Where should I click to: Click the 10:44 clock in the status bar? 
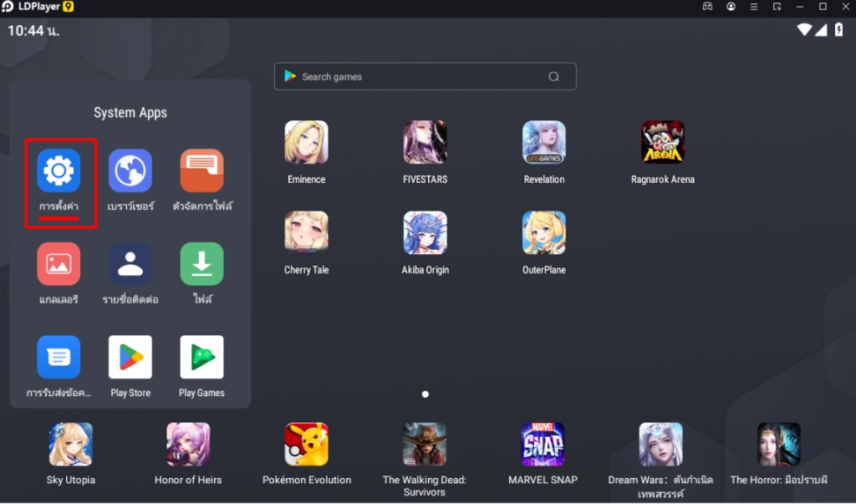click(33, 31)
